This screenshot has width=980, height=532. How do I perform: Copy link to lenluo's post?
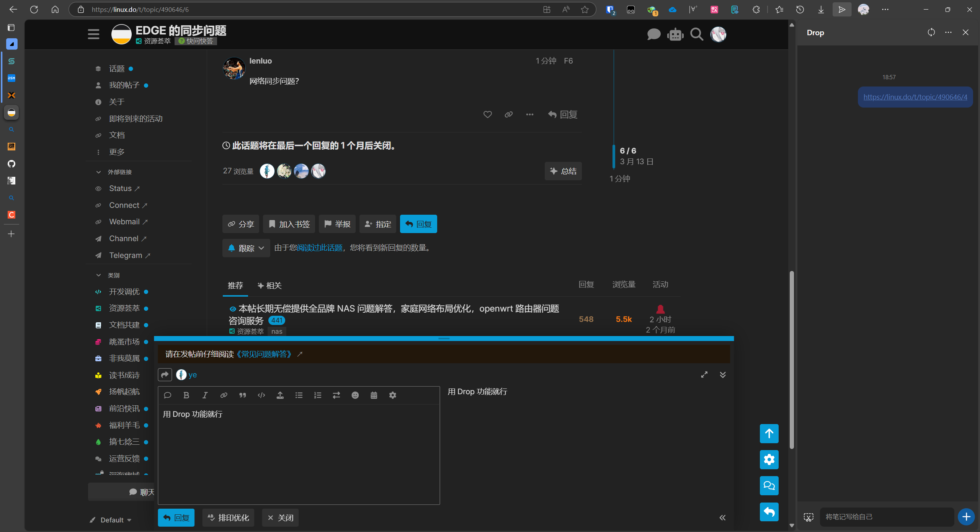[508, 114]
